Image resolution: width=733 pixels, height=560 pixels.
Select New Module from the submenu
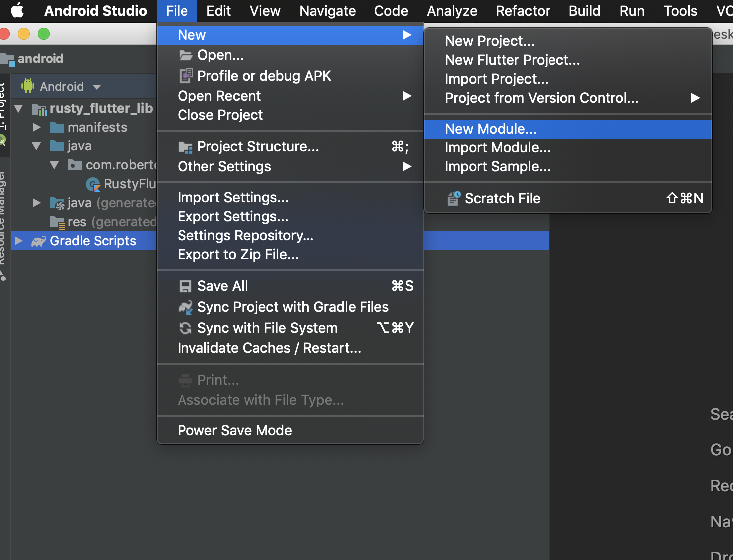tap(490, 129)
